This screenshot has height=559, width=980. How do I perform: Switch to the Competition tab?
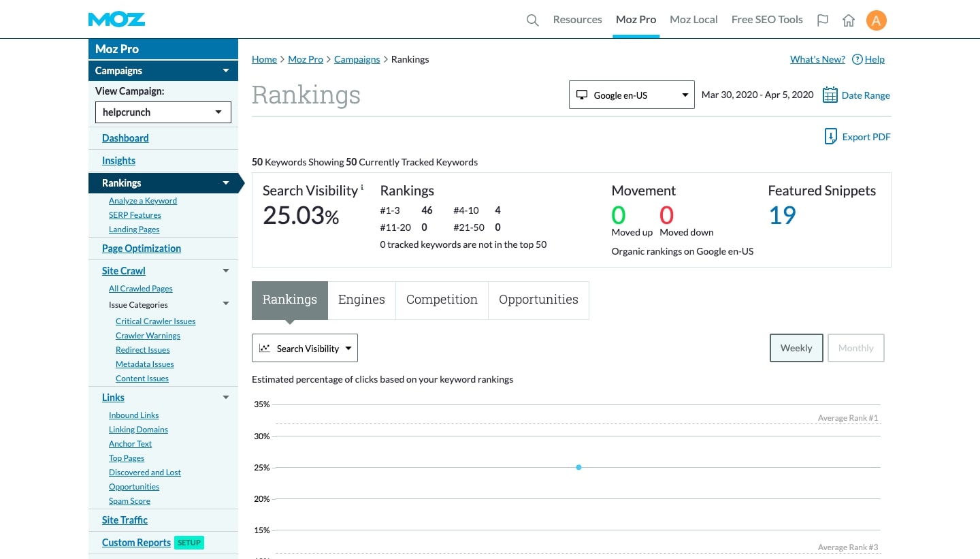tap(442, 300)
